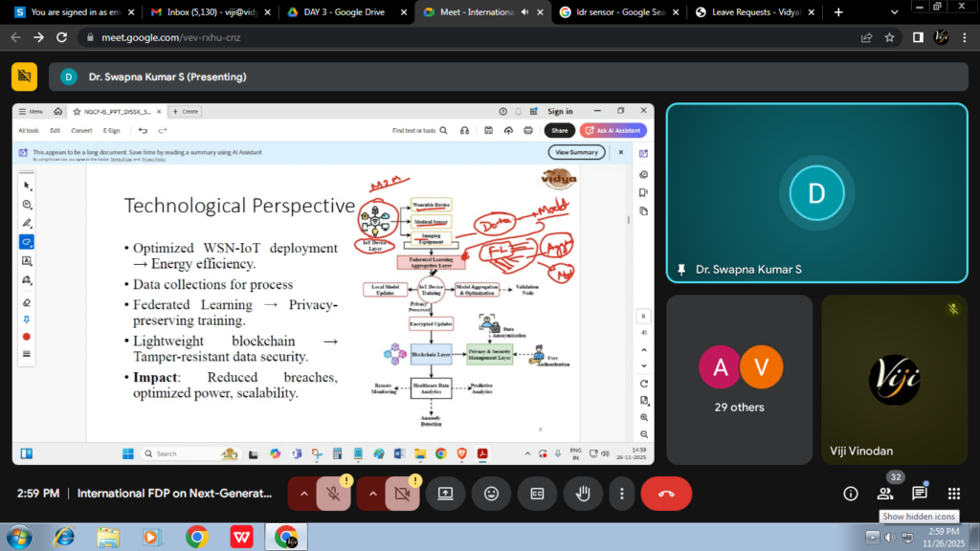Image resolution: width=980 pixels, height=551 pixels.
Task: Open the three-dot more options menu
Action: (622, 494)
